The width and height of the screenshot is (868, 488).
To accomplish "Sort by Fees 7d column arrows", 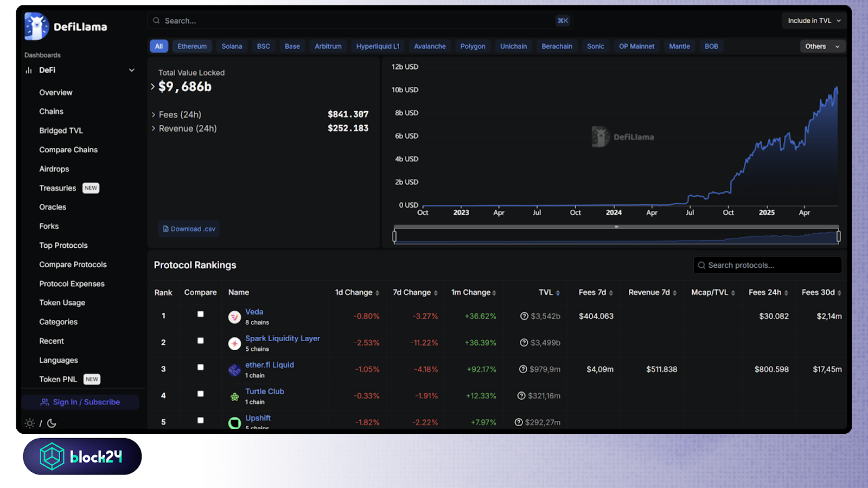I will (x=611, y=293).
